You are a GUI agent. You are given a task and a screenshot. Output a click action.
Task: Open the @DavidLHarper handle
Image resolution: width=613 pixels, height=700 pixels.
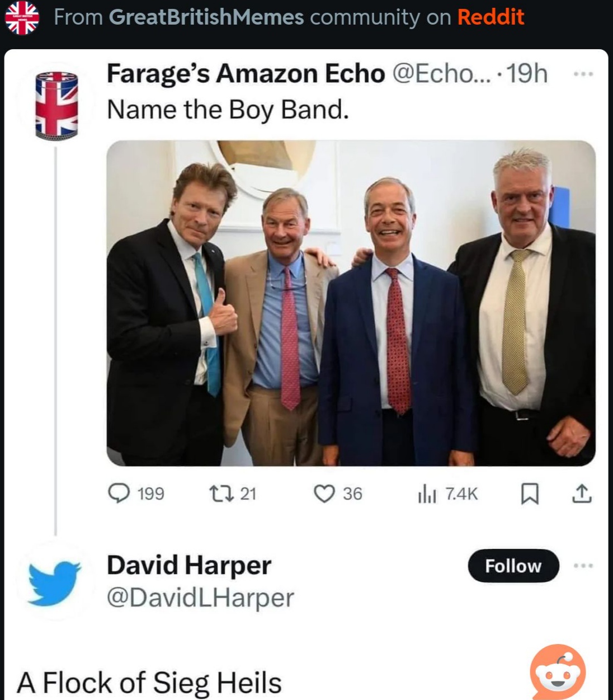[x=200, y=598]
